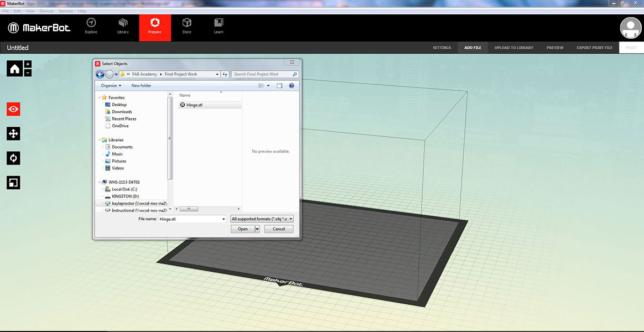The height and width of the screenshot is (332, 644).
Task: Open the Videos library
Action: [117, 168]
